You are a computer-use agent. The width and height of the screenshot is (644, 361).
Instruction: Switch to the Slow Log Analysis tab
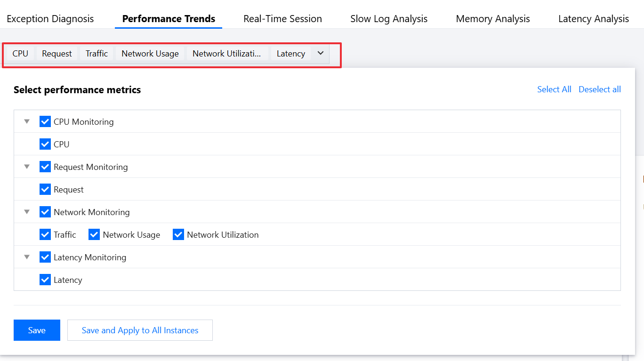pyautogui.click(x=389, y=19)
